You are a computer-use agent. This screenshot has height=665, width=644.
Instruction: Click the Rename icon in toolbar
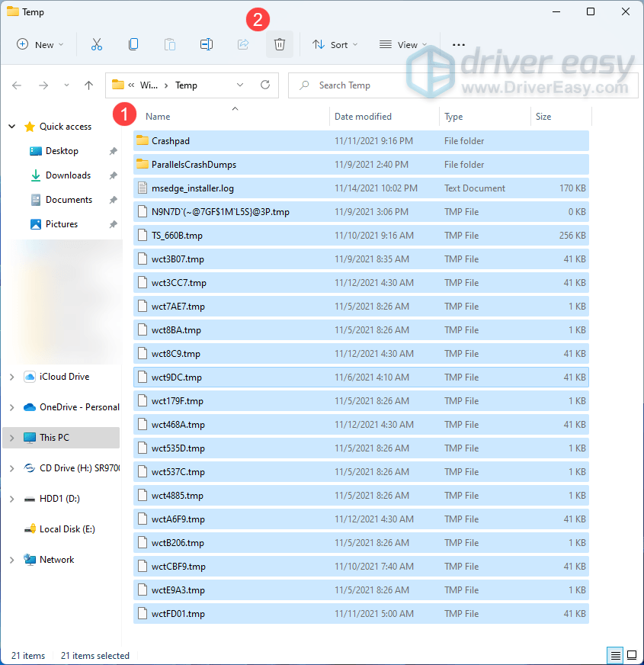pyautogui.click(x=207, y=44)
